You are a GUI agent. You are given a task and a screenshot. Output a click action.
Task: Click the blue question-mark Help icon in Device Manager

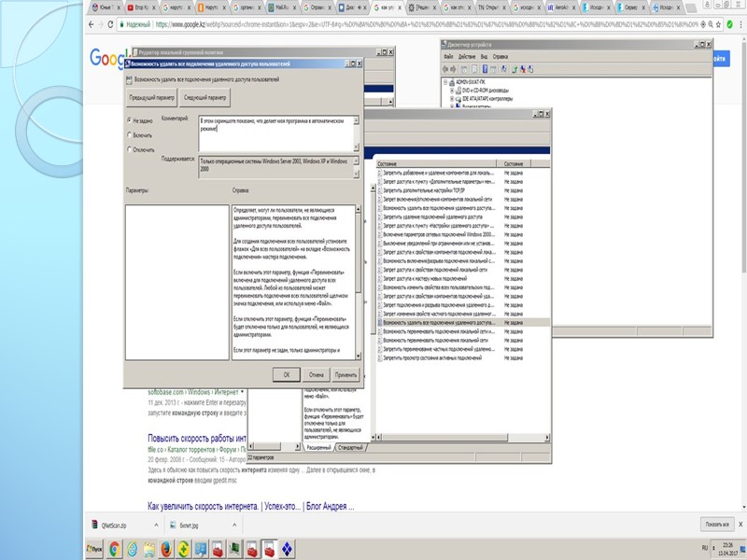(x=485, y=69)
